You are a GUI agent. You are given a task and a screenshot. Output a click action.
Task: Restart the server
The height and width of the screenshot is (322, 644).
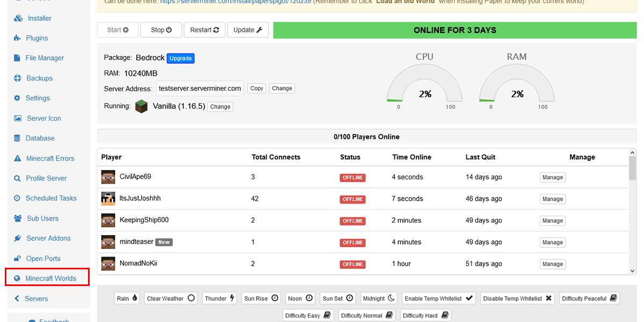tap(204, 30)
